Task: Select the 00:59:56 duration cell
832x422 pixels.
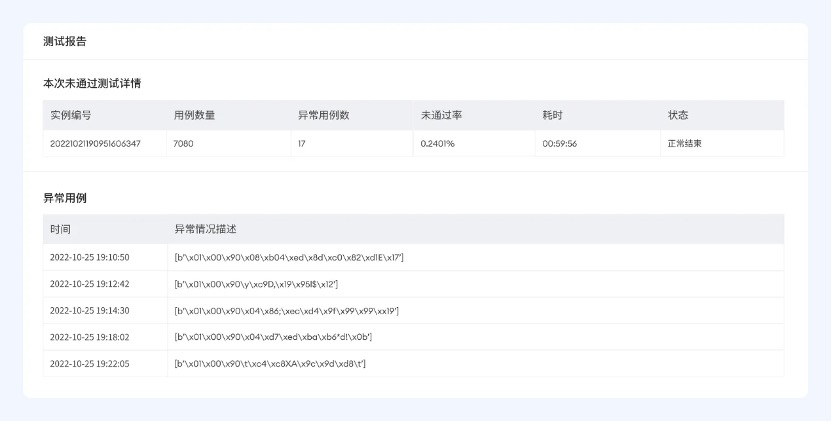Action: 560,144
